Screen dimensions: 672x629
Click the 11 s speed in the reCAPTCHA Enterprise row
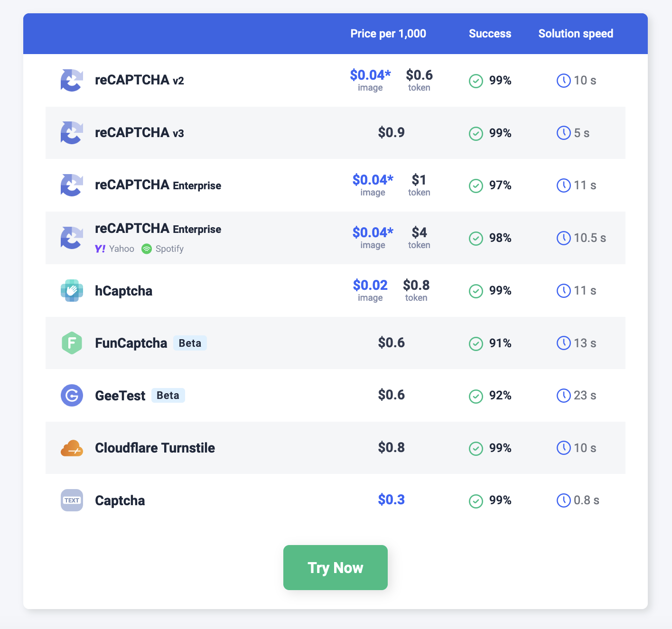pos(585,185)
